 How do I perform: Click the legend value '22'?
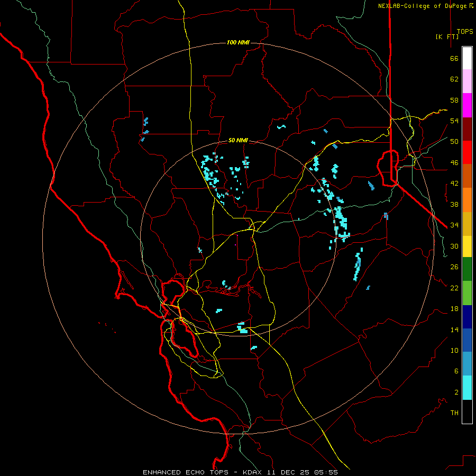(x=454, y=288)
